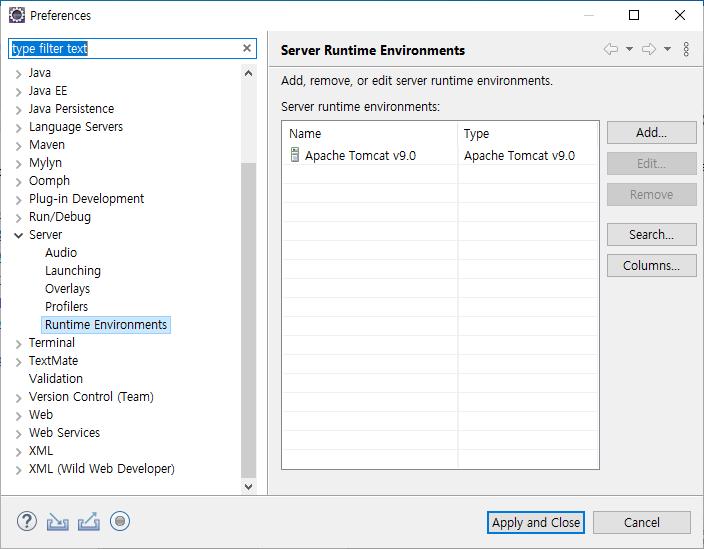Expand the Java Persistence node
The height and width of the screenshot is (549, 704).
click(x=18, y=110)
